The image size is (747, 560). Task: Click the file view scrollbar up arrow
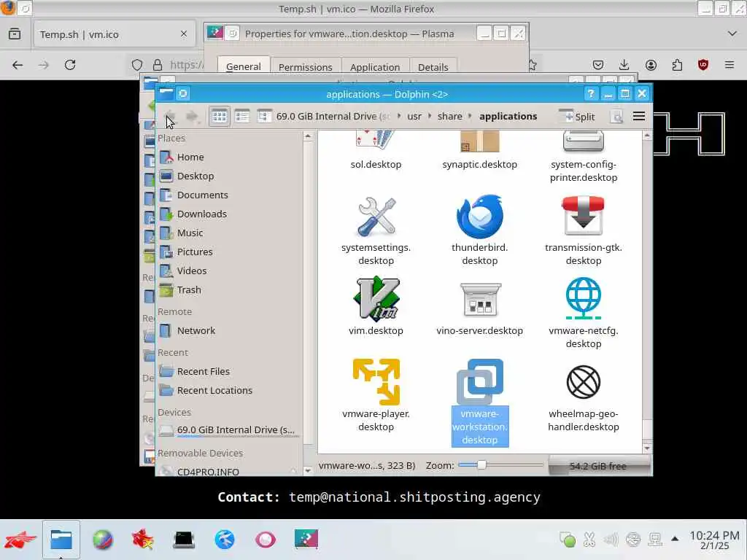[647, 136]
